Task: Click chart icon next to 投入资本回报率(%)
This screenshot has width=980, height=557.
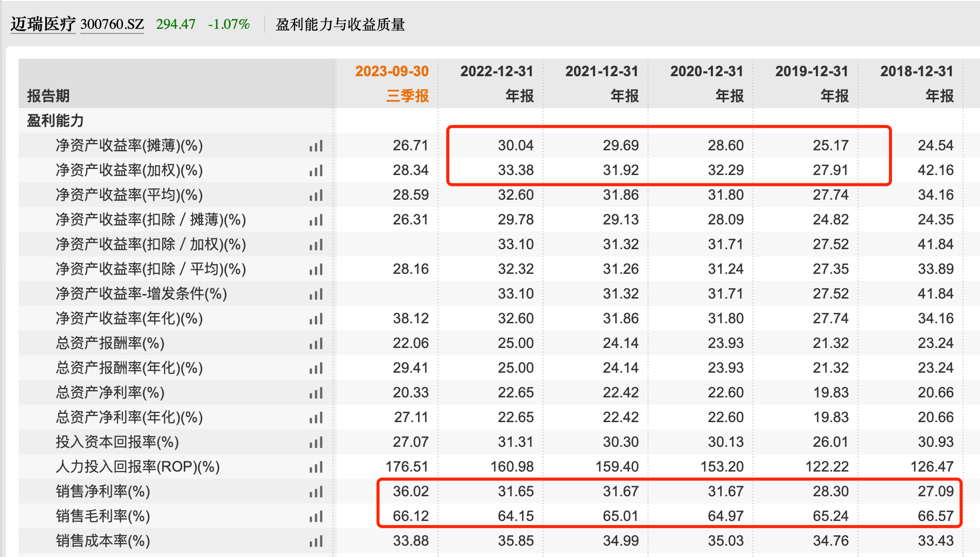Action: point(317,442)
